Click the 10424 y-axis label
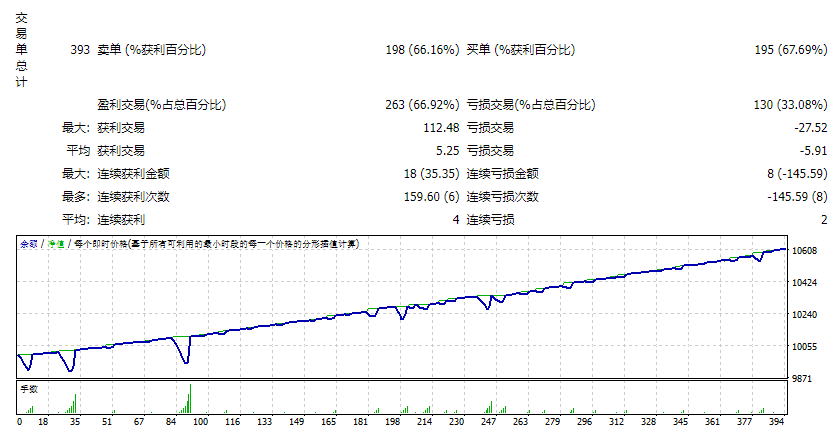 (x=804, y=283)
